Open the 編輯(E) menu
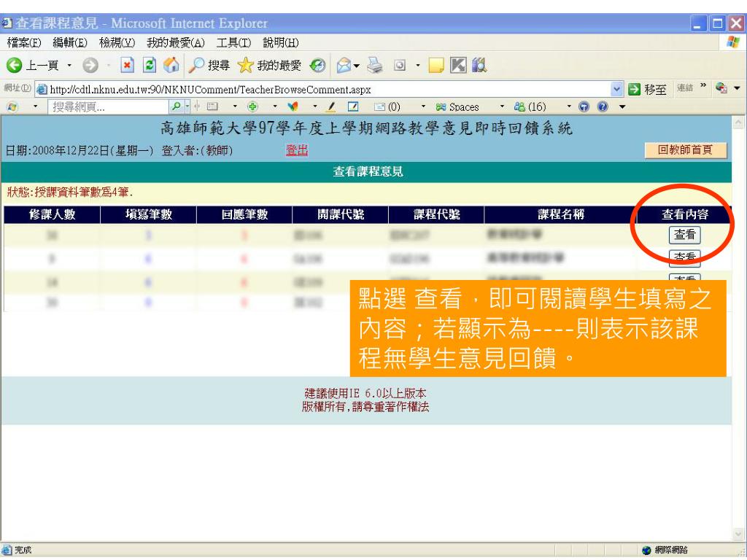 (x=69, y=42)
